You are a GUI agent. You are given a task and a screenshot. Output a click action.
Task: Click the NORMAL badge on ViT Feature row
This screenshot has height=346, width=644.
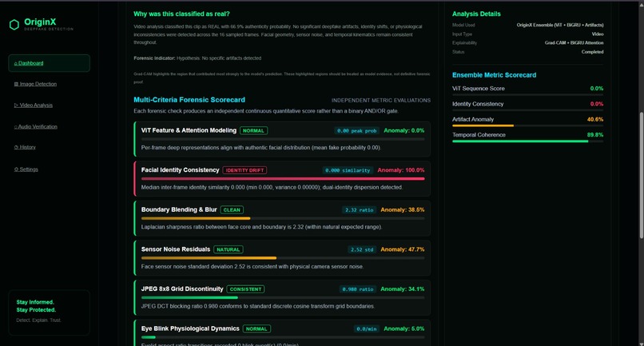253,131
